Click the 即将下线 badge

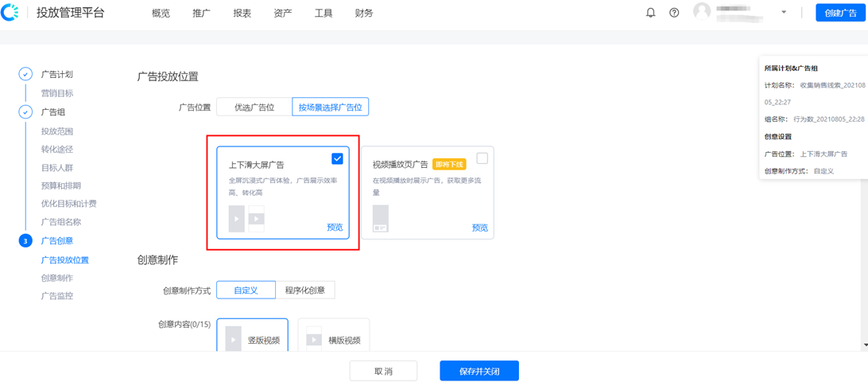[450, 164]
